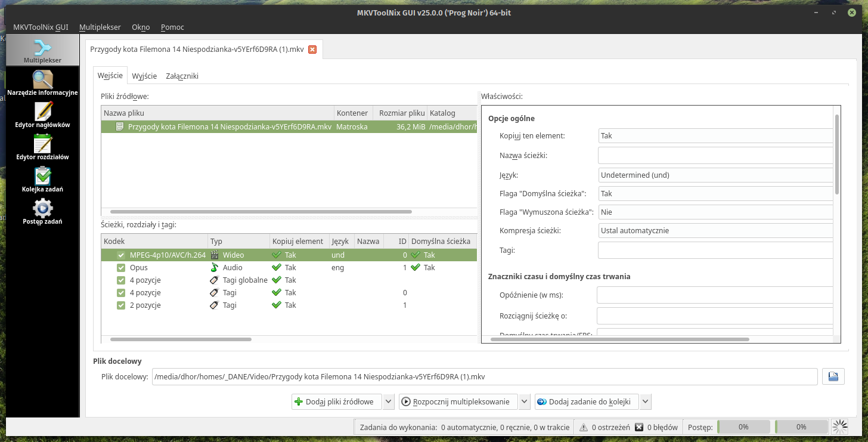Click Rozpocznij multipleksowanie button
The image size is (868, 442).
458,401
